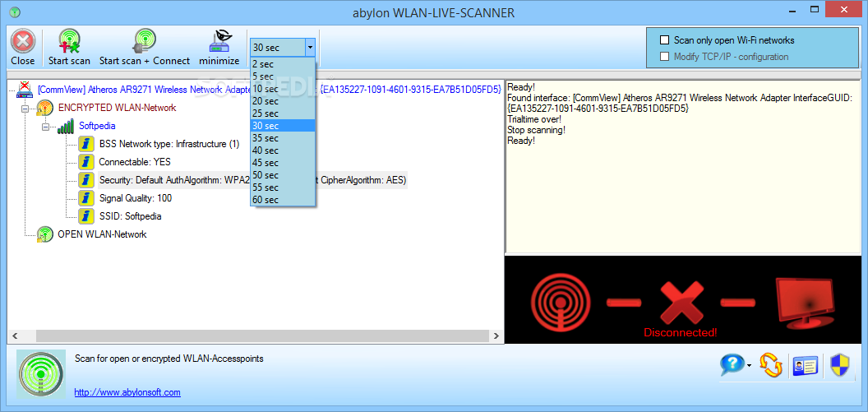Screen dimensions: 868x412
Task: Choose 25 sec scan interval
Action: click(x=283, y=113)
